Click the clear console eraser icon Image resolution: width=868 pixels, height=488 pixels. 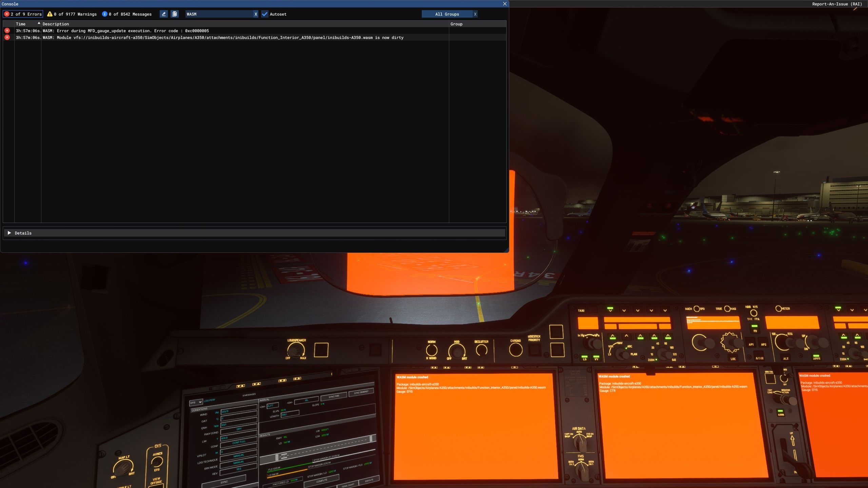164,14
